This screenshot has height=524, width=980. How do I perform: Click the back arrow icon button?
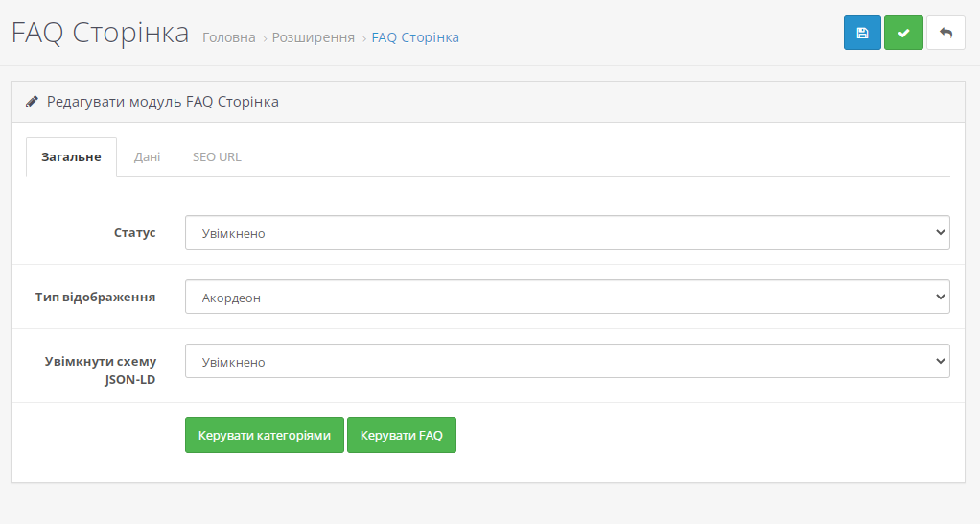(945, 33)
